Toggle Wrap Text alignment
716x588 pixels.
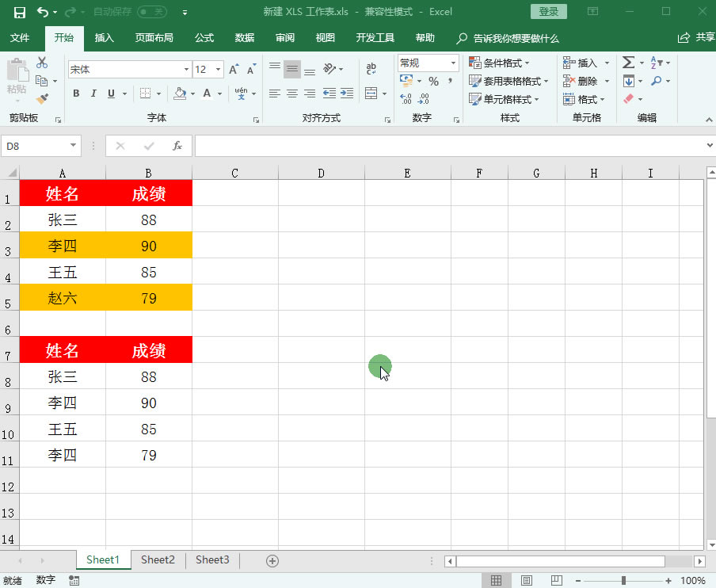pyautogui.click(x=371, y=68)
